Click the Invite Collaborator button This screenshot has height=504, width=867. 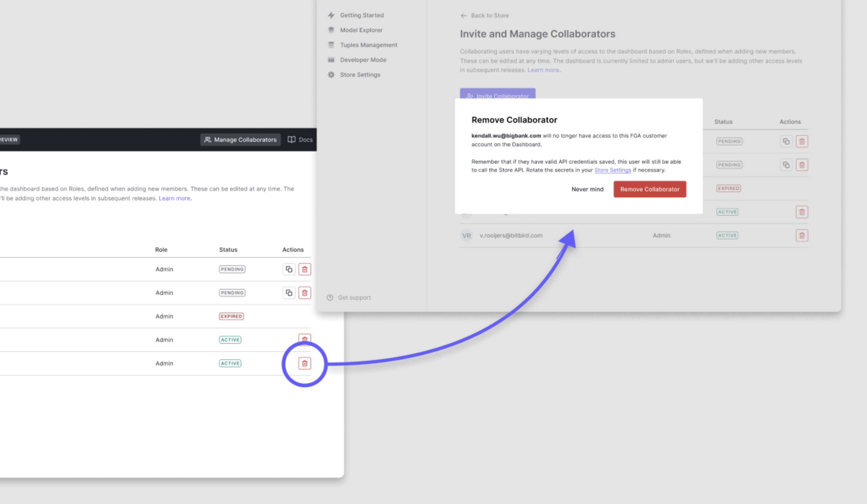[498, 93]
